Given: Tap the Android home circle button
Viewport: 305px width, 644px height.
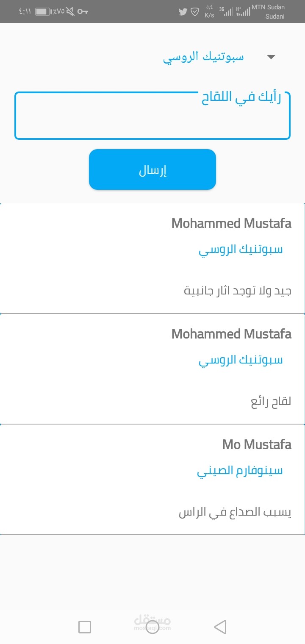Looking at the screenshot, I should [x=152, y=627].
